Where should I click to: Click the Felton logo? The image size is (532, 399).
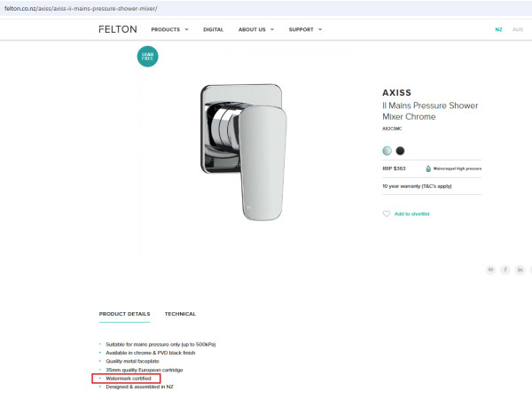[x=118, y=29]
